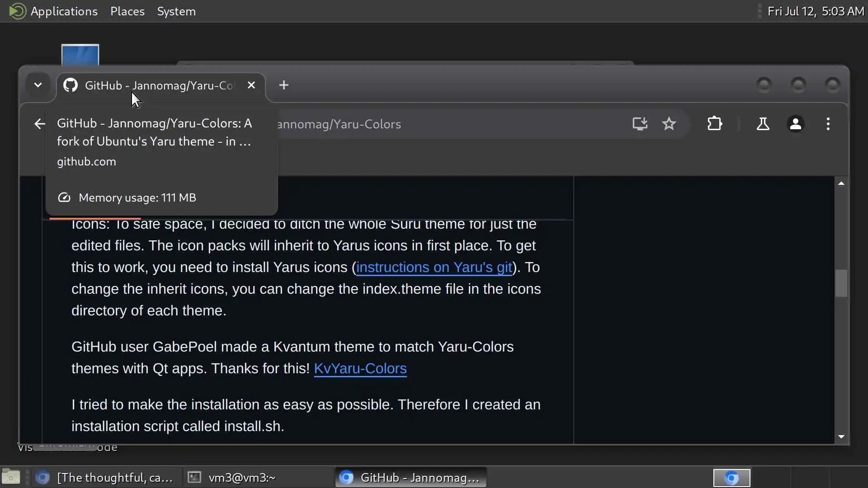868x488 pixels.
Task: Open the profile avatar icon
Action: click(x=796, y=124)
